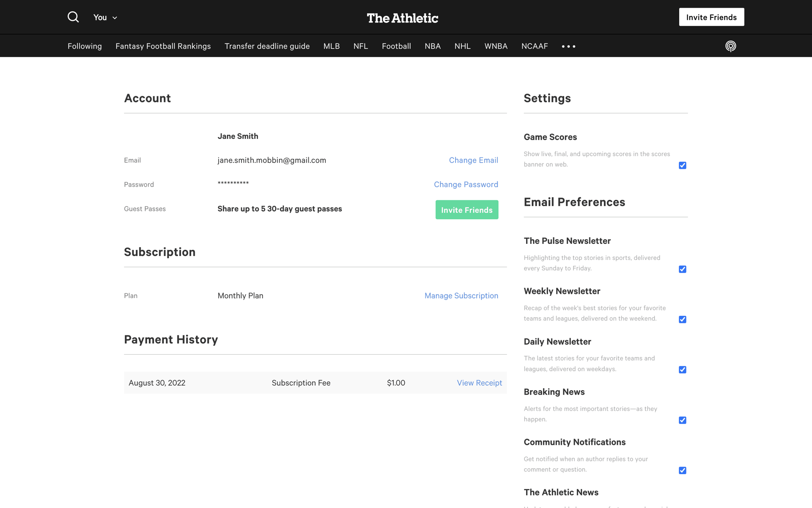Viewport: 812px width, 508px height.
Task: Click the Monthly Plan text
Action: click(x=240, y=295)
